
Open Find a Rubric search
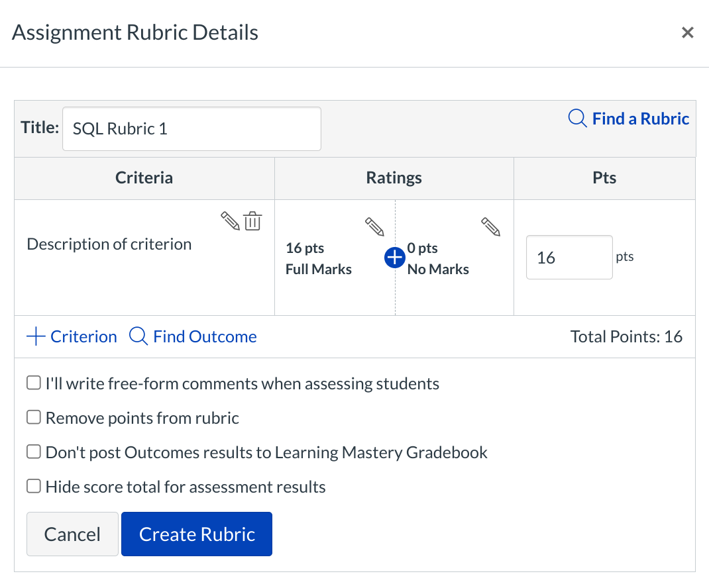629,119
